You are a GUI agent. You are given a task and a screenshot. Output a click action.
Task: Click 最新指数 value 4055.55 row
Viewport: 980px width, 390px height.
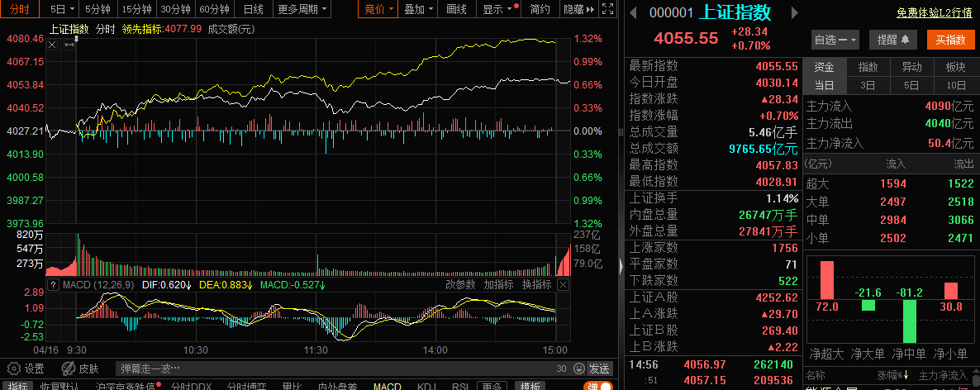(x=714, y=65)
